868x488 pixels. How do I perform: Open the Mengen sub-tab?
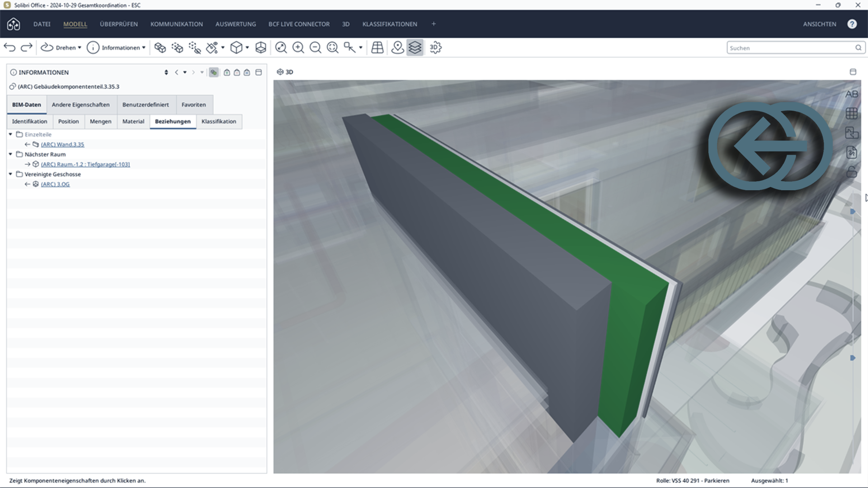point(100,122)
